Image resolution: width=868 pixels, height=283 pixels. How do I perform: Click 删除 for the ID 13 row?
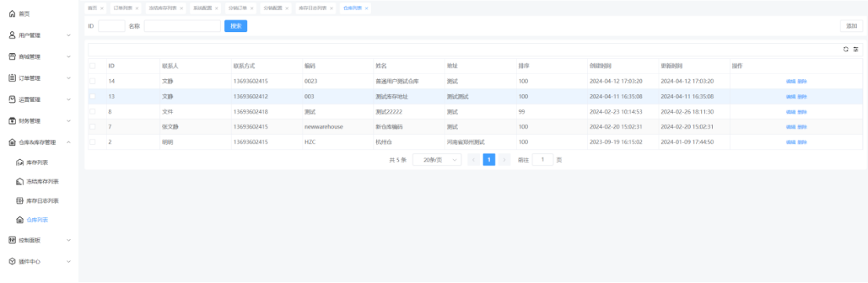(802, 96)
